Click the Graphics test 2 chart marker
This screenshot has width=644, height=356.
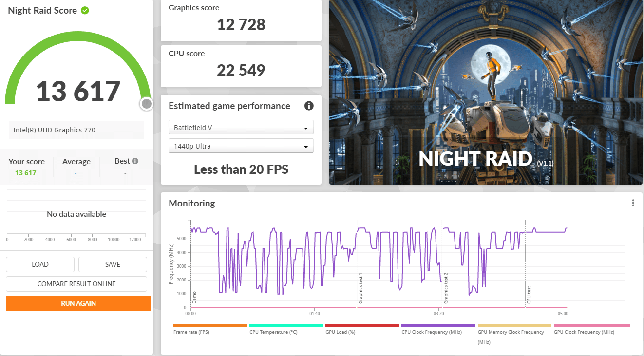coord(445,288)
